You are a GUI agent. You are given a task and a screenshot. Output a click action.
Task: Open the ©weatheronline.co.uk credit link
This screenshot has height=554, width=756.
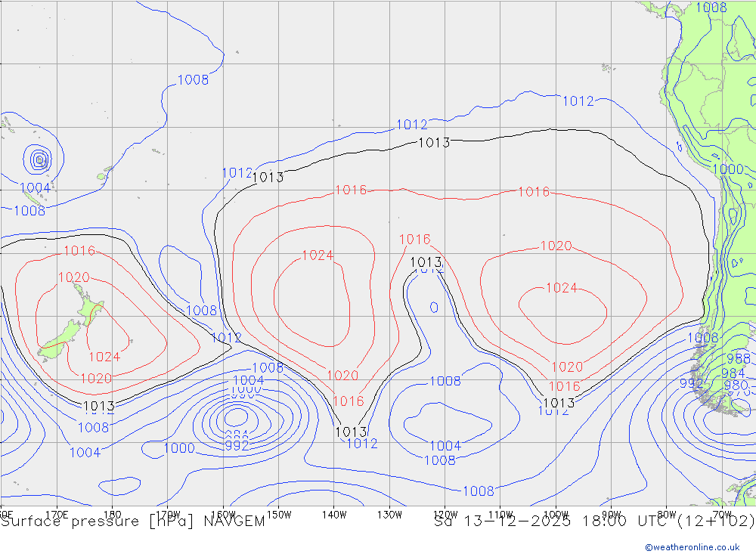click(692, 546)
